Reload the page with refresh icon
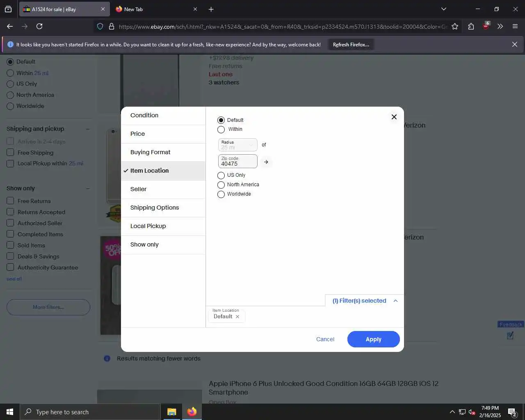This screenshot has height=420, width=525. tap(39, 26)
